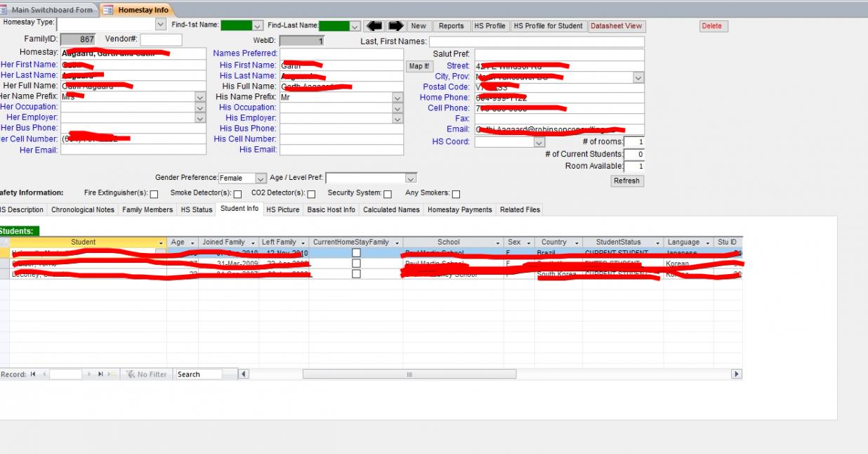Expand the HS Coord dropdown

539,142
